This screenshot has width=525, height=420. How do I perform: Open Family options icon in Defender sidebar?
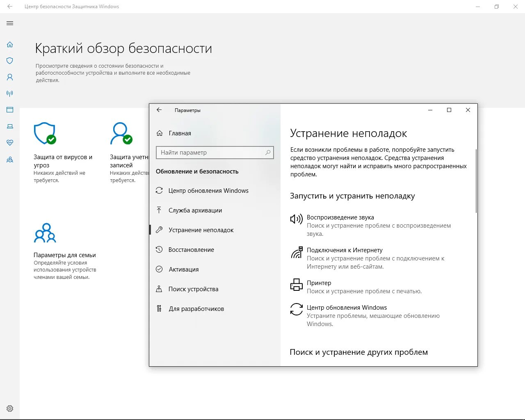10,160
